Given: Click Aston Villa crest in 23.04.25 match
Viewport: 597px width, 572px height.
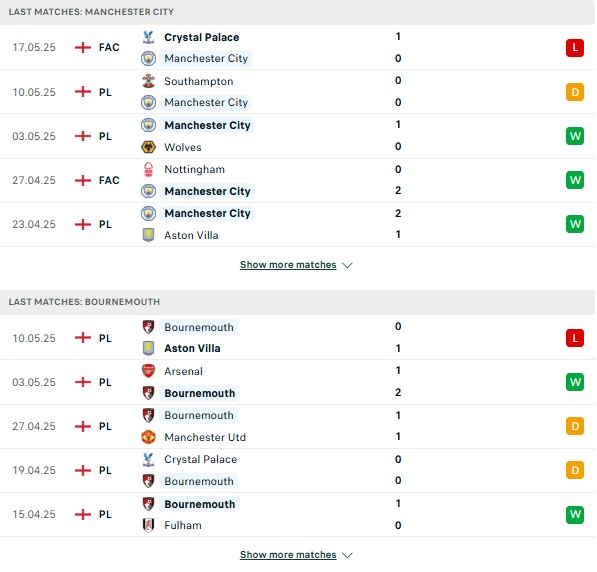Looking at the screenshot, I should pos(148,235).
